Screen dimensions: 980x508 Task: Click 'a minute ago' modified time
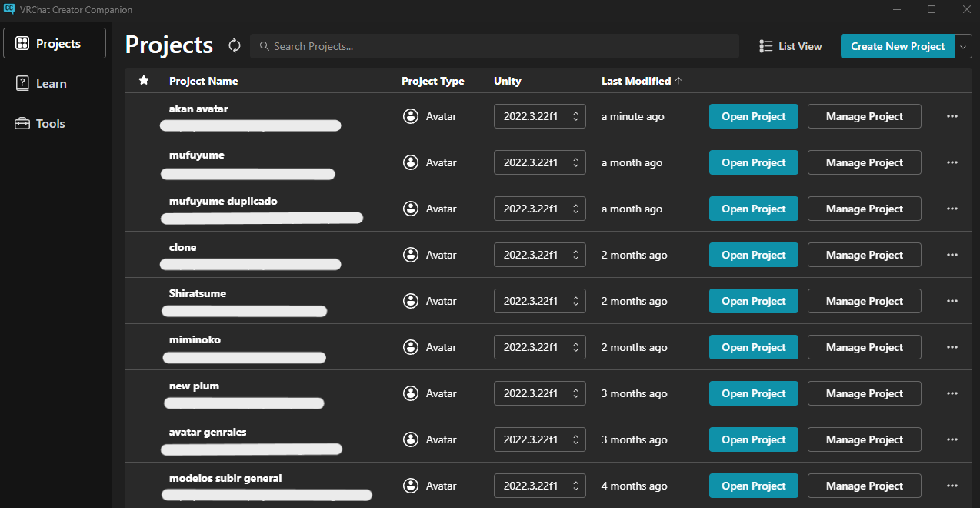[633, 116]
